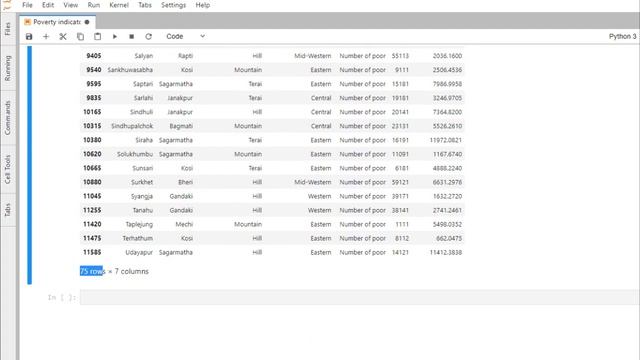640x360 pixels.
Task: Click the Taplejung district cell
Action: click(139, 224)
